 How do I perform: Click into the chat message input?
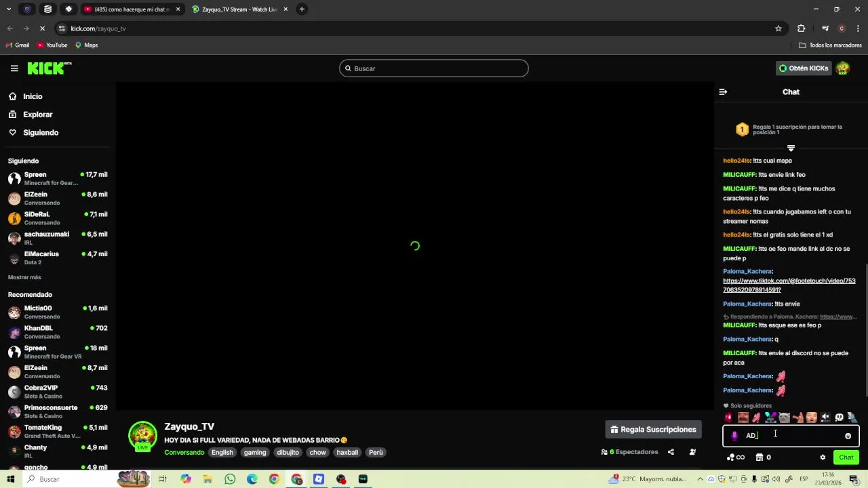click(791, 436)
